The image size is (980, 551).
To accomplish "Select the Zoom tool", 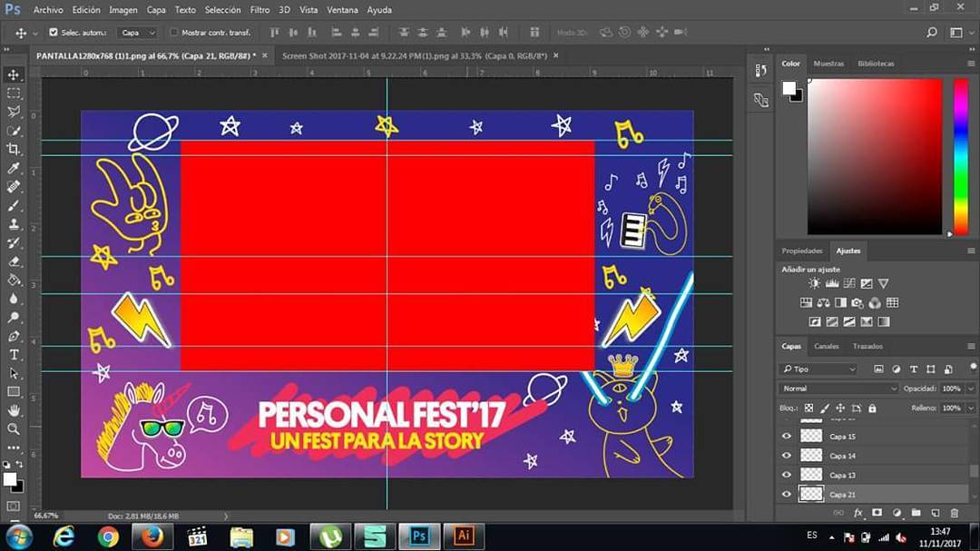I will pos(13,429).
